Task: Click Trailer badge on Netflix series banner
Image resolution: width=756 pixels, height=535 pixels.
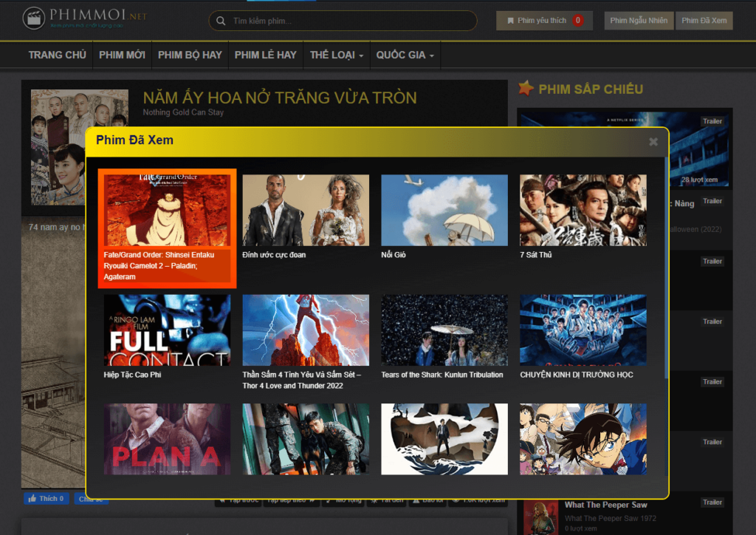Action: coord(712,121)
